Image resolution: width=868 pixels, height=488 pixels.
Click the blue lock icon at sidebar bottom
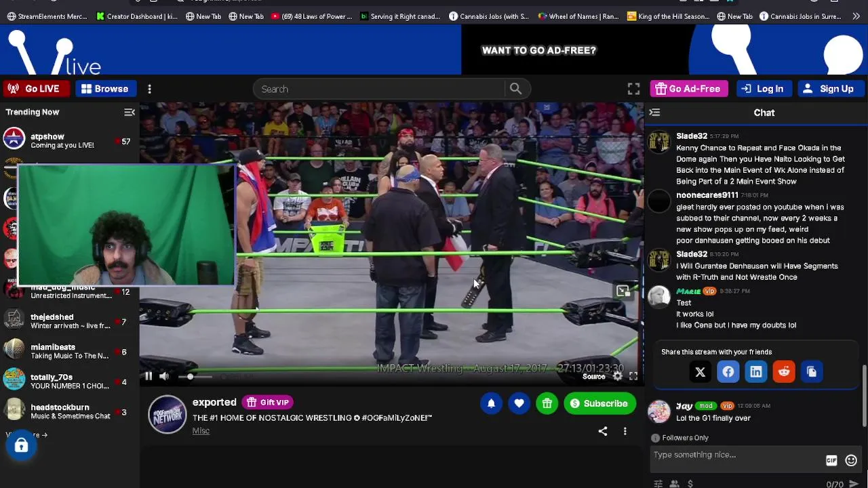21,445
